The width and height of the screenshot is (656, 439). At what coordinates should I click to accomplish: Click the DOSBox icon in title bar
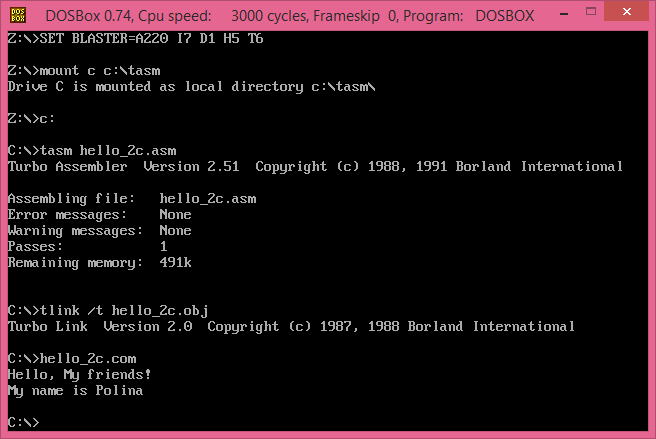18,15
